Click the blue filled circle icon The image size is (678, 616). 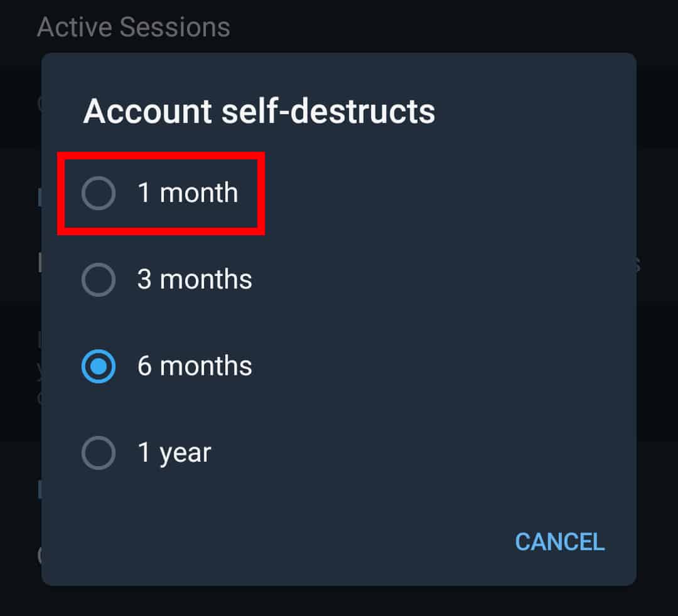coord(99,366)
